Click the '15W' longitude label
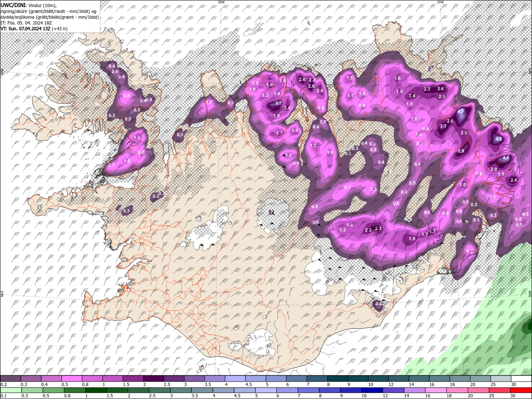The height and width of the screenshot is (399, 532). point(440,2)
